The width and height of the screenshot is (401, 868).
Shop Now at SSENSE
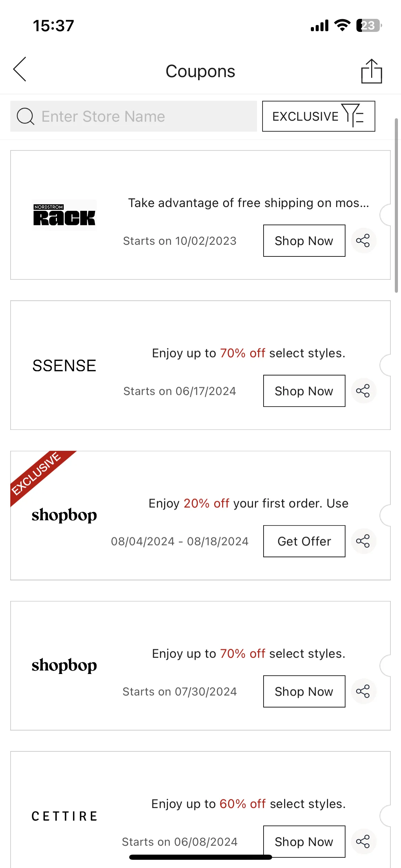click(304, 391)
